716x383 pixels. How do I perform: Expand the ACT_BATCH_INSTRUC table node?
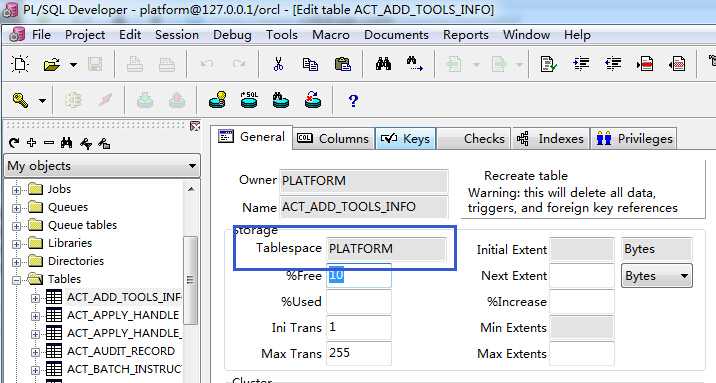coord(35,370)
